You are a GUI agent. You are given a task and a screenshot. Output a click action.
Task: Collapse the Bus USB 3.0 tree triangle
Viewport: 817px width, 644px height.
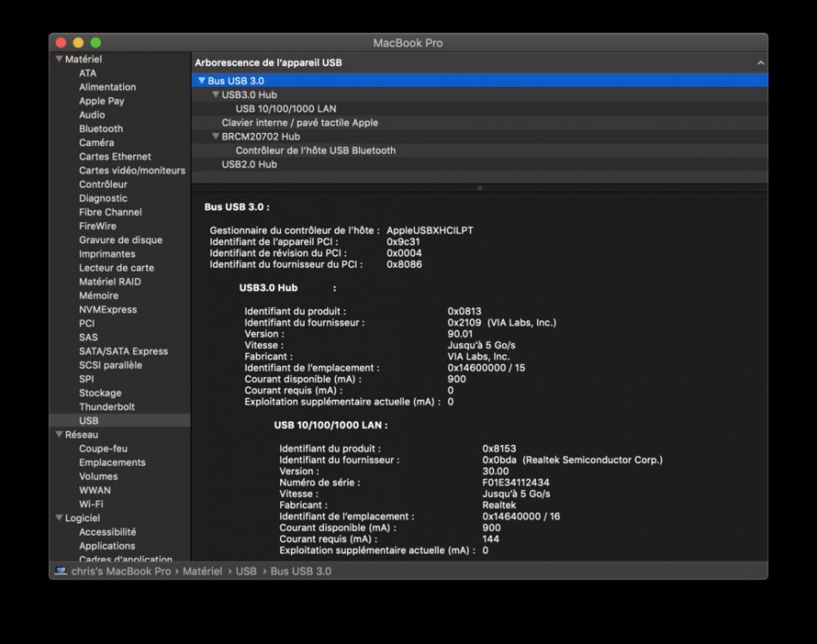click(202, 81)
